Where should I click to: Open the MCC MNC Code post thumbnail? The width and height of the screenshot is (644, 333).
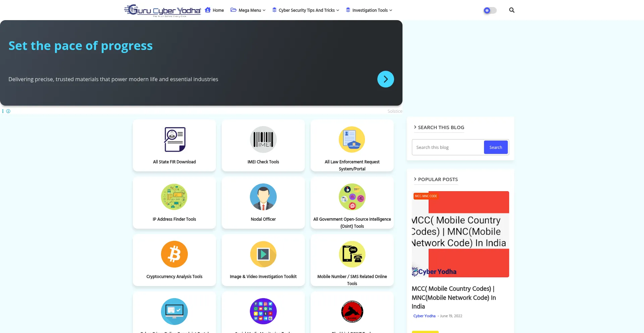[460, 234]
